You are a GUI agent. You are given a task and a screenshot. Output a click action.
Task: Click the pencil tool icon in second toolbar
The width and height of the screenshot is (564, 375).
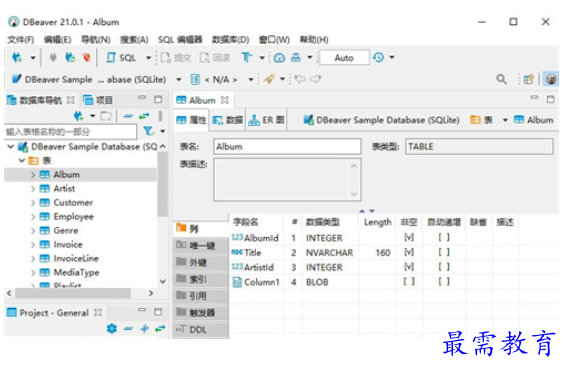269,79
